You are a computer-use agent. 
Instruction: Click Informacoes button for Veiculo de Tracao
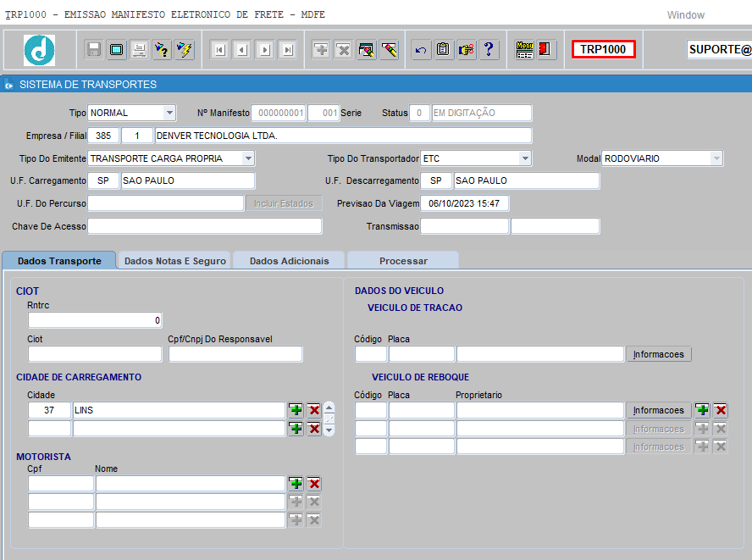659,354
